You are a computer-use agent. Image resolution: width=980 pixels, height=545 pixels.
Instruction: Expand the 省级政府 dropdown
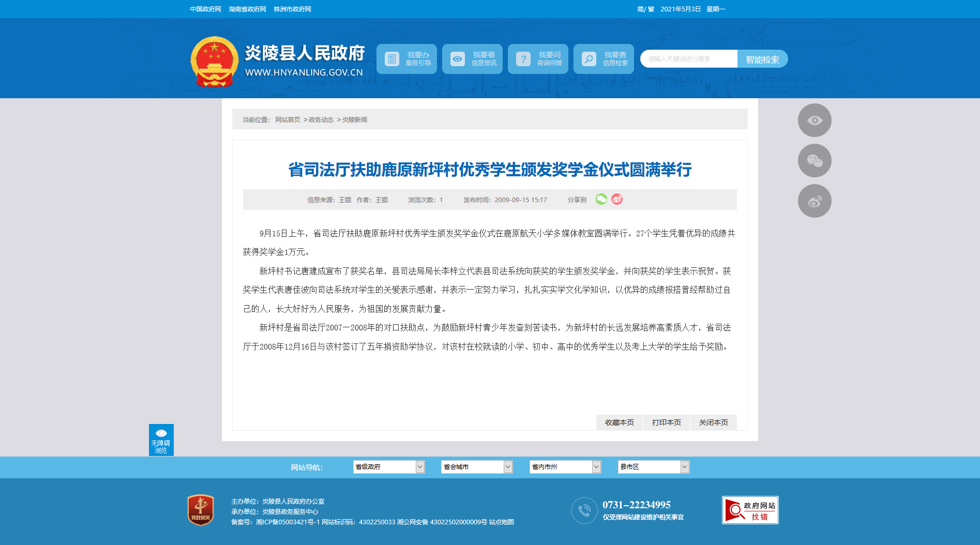[389, 467]
